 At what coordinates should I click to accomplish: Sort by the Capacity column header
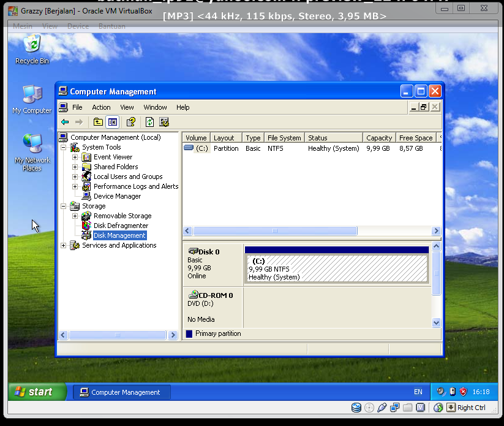(x=379, y=138)
